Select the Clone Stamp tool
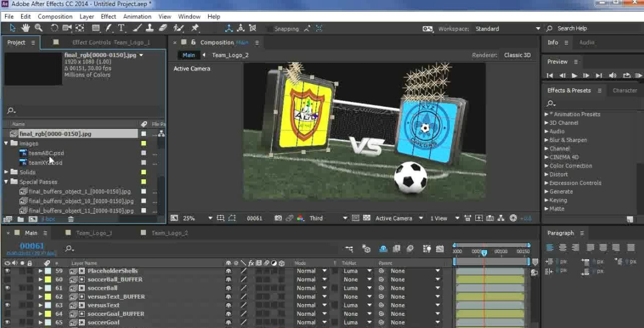 pos(150,28)
